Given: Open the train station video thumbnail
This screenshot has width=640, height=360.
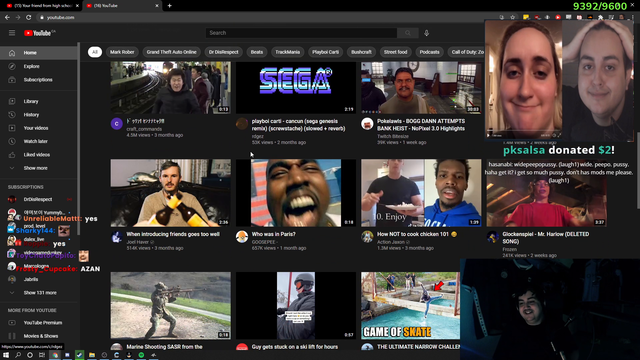Looking at the screenshot, I should pyautogui.click(x=171, y=87).
